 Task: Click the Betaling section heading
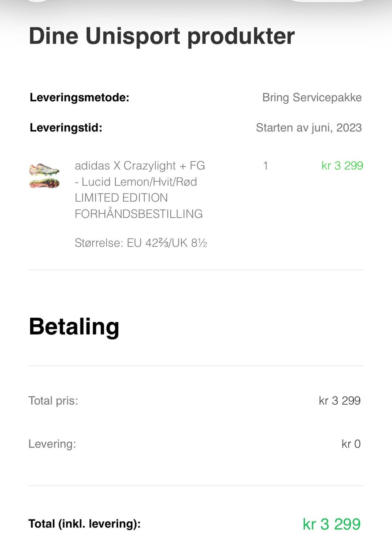(x=74, y=327)
